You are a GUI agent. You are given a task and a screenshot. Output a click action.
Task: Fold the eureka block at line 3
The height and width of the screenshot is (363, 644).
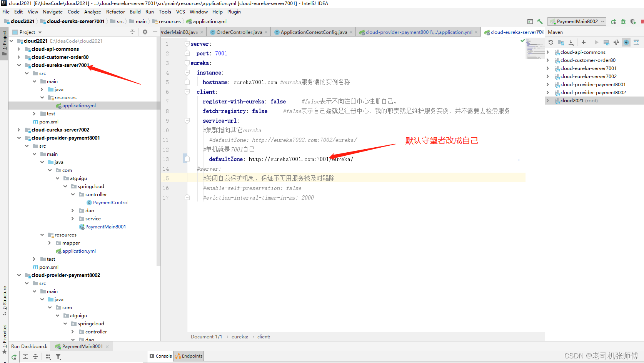coord(187,63)
